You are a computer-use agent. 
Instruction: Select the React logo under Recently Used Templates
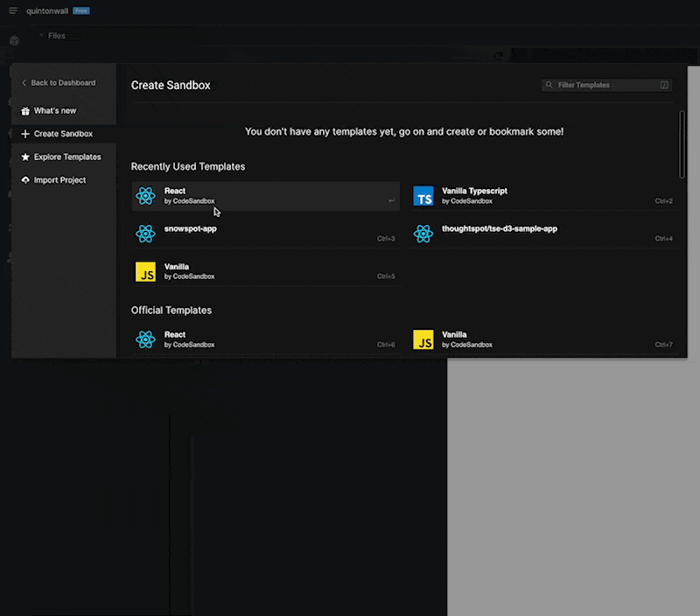(145, 195)
